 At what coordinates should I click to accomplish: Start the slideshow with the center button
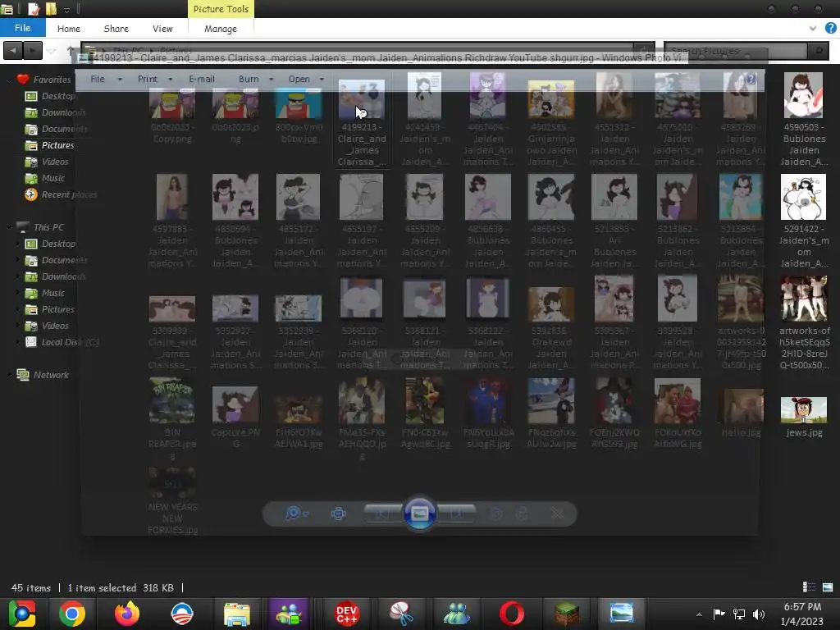pos(419,514)
